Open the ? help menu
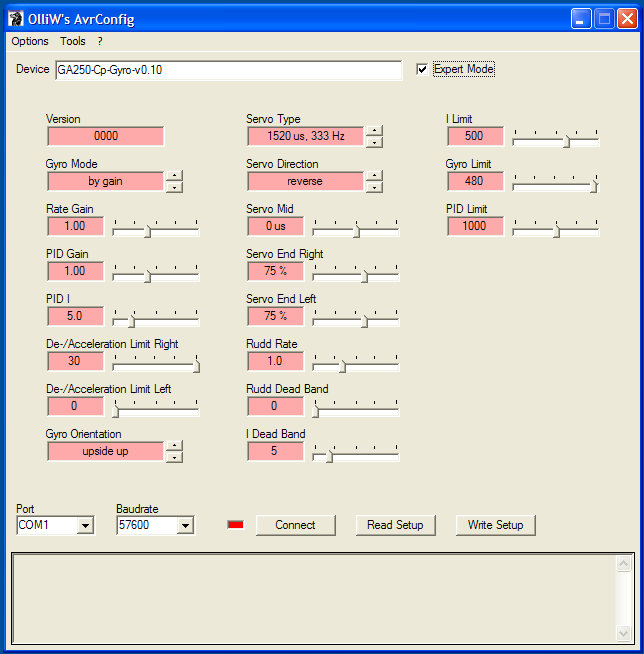This screenshot has height=654, width=644. tap(100, 41)
